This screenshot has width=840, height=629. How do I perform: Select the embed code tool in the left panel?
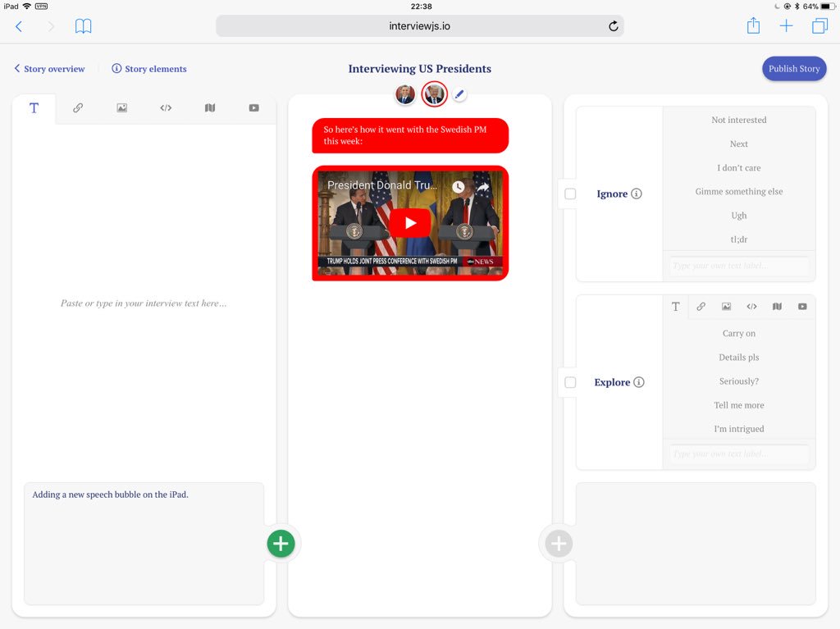point(166,107)
